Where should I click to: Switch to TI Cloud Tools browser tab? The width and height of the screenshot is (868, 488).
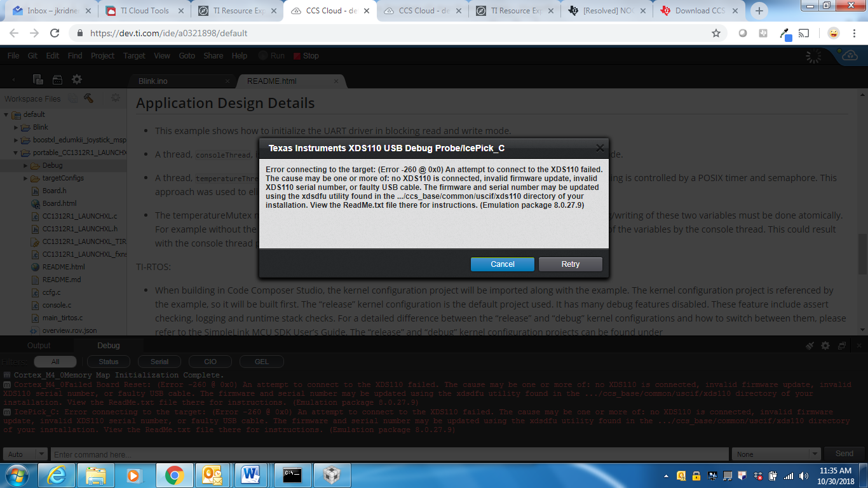(x=144, y=11)
